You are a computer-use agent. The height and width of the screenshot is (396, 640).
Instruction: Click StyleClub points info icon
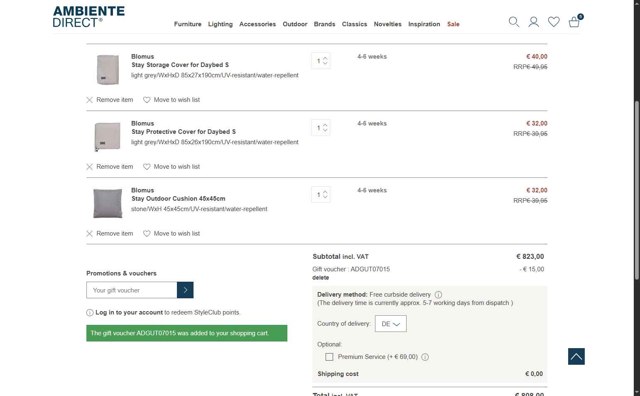coord(90,312)
